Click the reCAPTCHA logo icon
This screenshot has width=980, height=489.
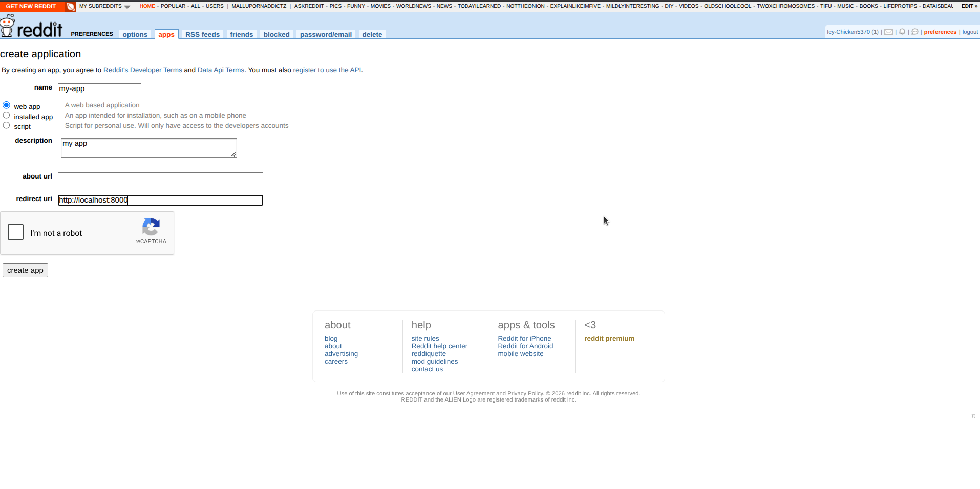(x=151, y=227)
